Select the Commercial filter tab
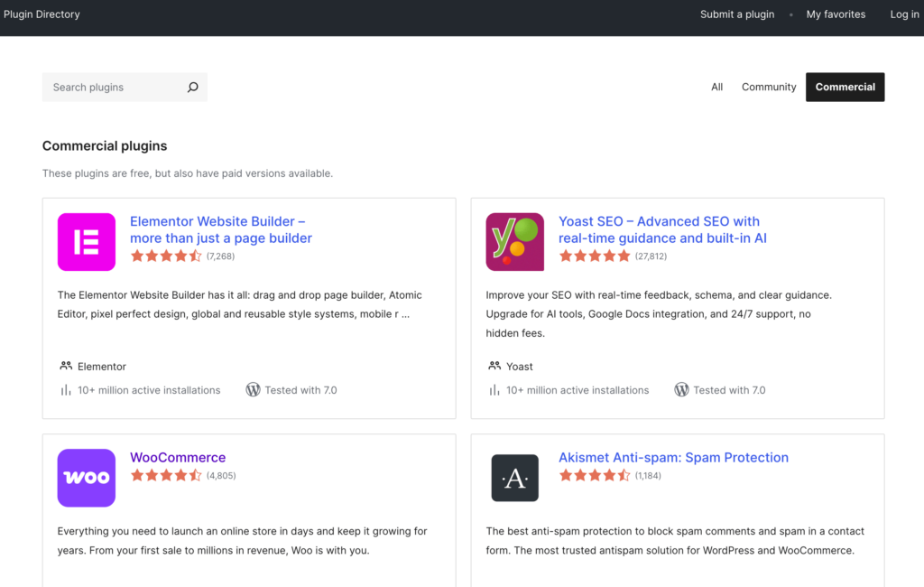 pyautogui.click(x=845, y=87)
